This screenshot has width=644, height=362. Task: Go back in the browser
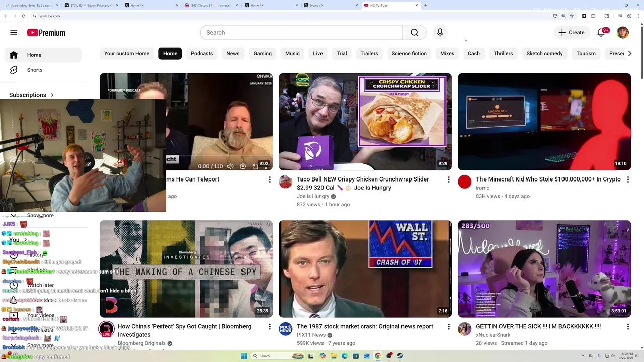pyautogui.click(x=6, y=16)
